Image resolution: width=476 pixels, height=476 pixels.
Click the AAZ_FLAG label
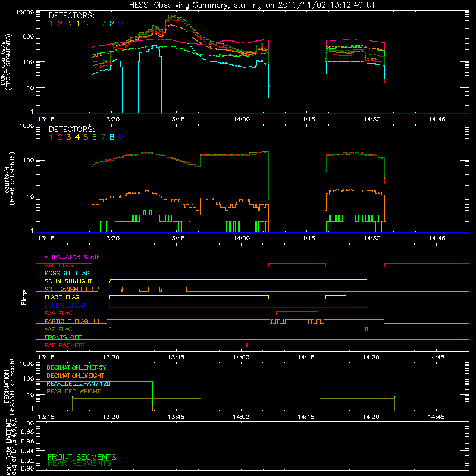tap(58, 329)
